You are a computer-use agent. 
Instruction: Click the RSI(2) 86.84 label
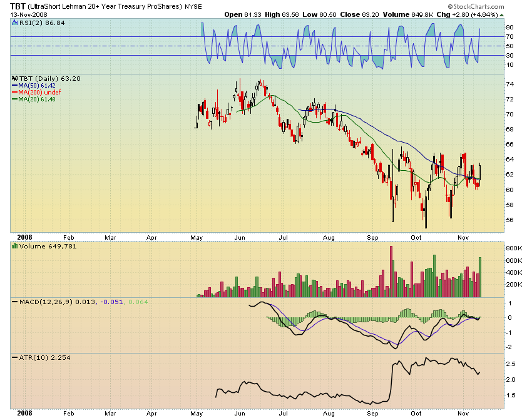pos(41,23)
